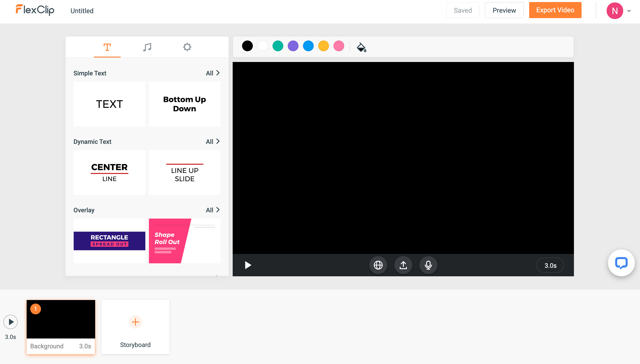Viewport: 640px width, 364px height.
Task: Click the Background clip 3.0s duration label
Action: (x=85, y=346)
